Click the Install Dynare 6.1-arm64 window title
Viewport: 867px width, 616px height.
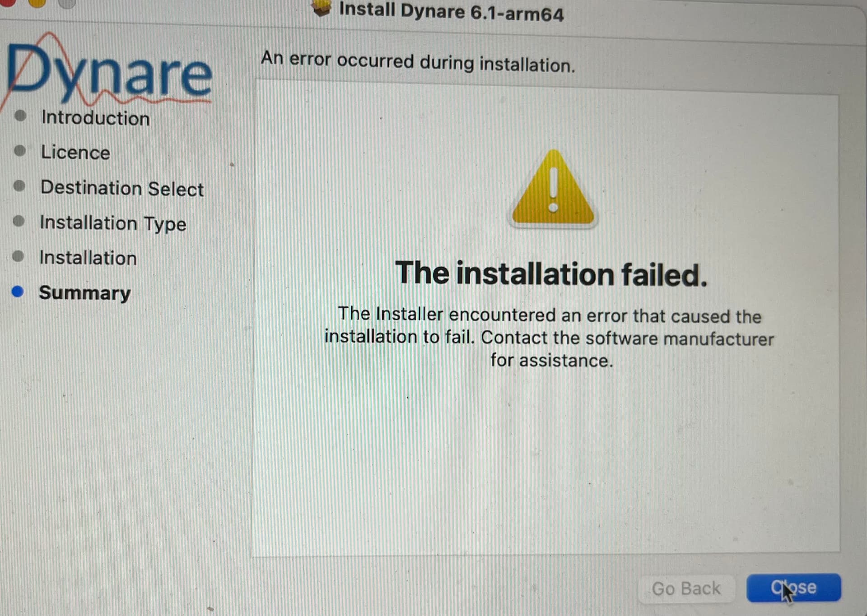(451, 11)
